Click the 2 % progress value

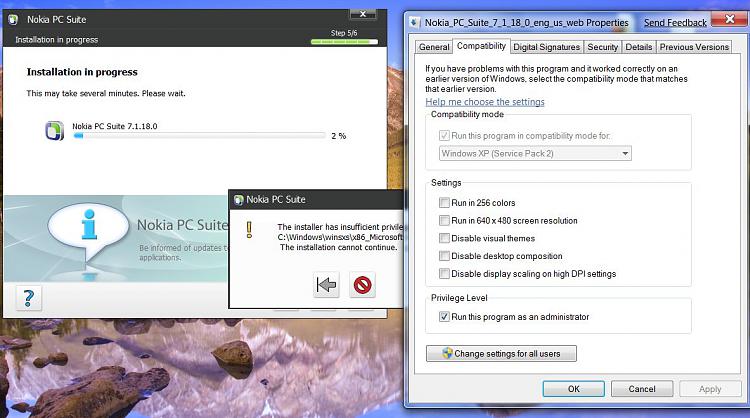339,136
